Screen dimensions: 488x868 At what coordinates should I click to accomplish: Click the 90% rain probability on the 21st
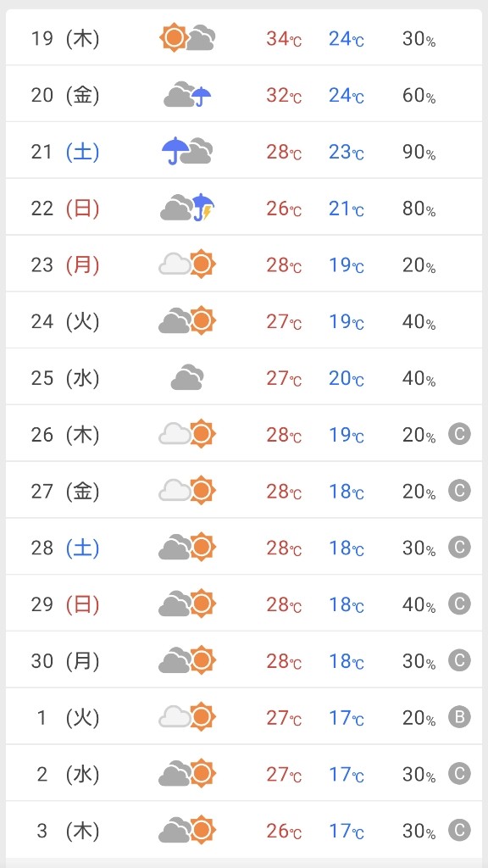click(x=419, y=152)
